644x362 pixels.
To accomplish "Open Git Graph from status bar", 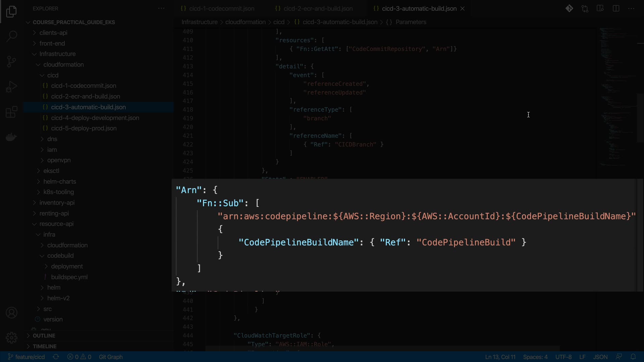I will click(111, 357).
